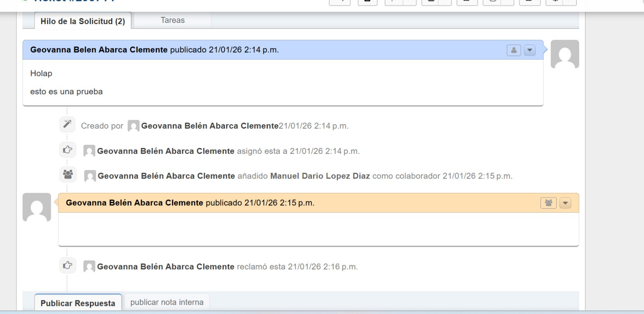Click the Manuel Dario Lopez Diaz collaborator name
The width and height of the screenshot is (644, 314).
point(320,176)
